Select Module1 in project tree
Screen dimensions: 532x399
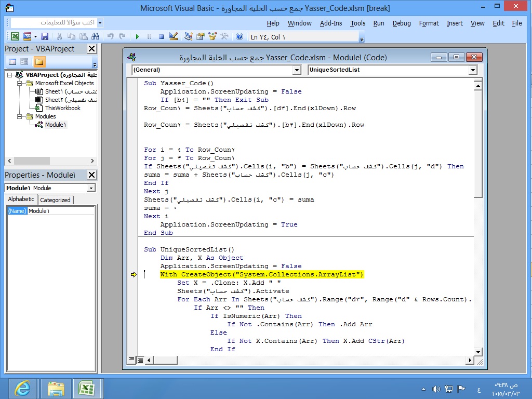click(x=51, y=125)
